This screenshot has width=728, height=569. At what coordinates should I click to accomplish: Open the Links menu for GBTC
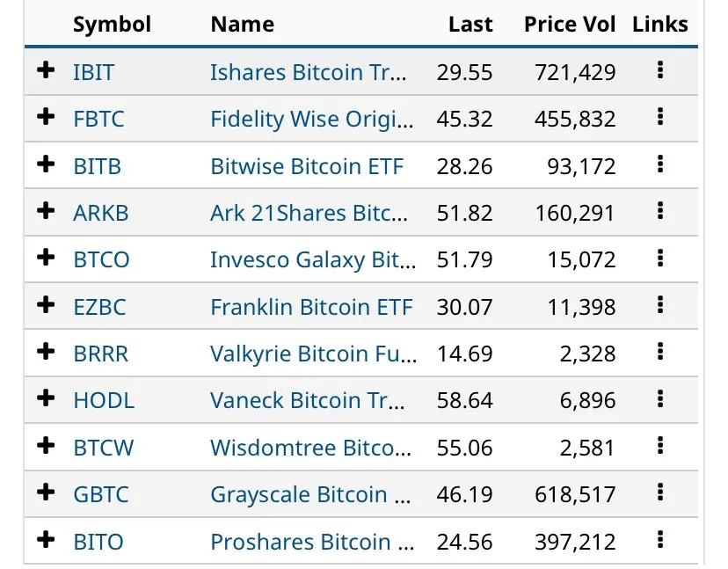(660, 494)
